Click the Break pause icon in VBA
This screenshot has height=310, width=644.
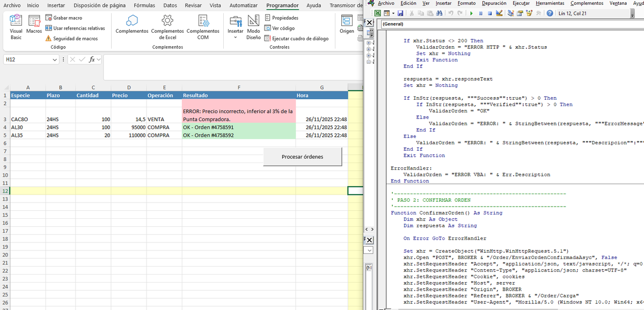click(481, 13)
